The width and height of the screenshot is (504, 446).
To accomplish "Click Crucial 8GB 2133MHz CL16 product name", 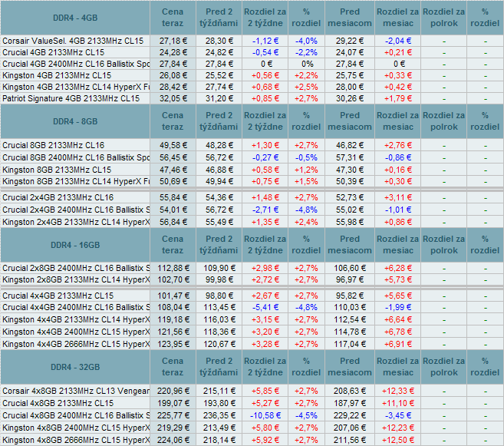I will [54, 145].
